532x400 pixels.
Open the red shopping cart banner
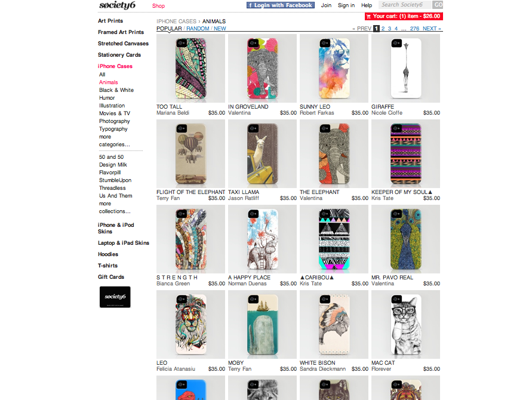pyautogui.click(x=404, y=16)
